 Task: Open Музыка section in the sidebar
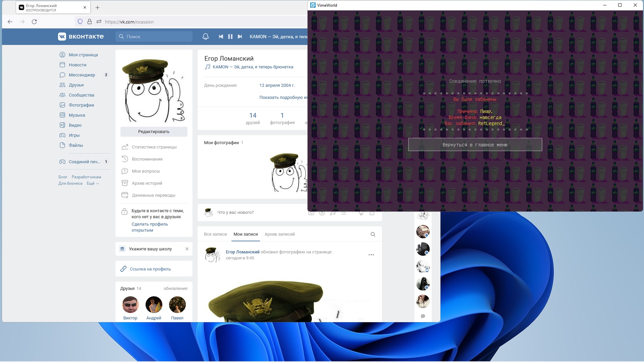76,115
